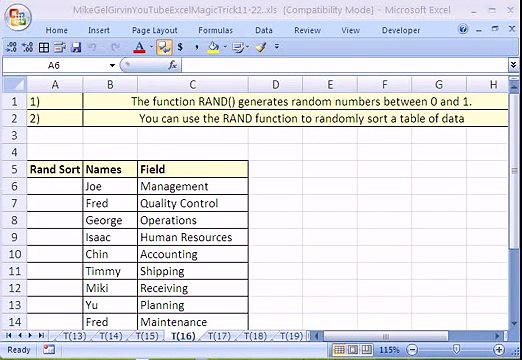Apply Comma Style format
This screenshot has height=360, width=522.
[196, 47]
